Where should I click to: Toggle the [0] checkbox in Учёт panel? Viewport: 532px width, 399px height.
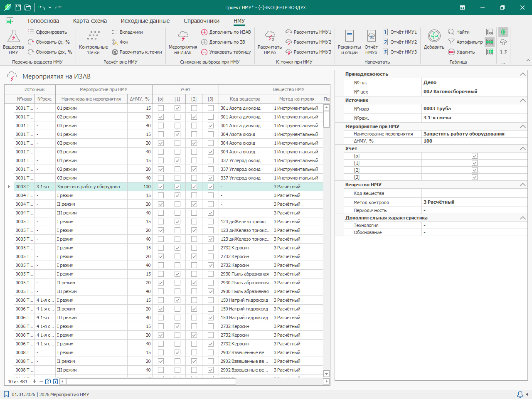coord(475,156)
